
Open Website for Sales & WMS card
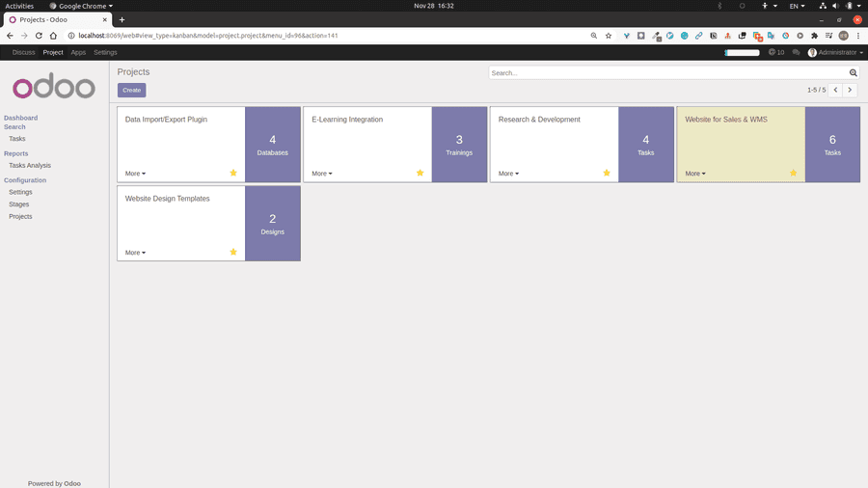pyautogui.click(x=741, y=145)
